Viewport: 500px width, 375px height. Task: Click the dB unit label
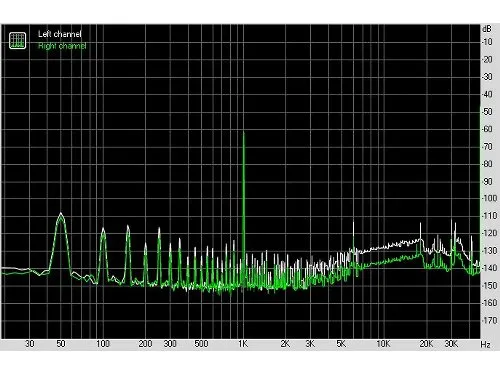pos(486,29)
